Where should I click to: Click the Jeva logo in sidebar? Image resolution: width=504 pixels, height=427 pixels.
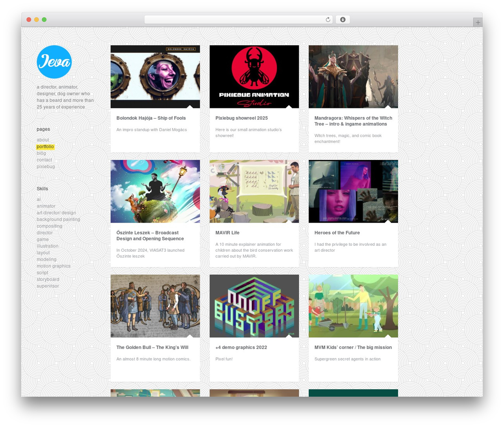point(54,62)
